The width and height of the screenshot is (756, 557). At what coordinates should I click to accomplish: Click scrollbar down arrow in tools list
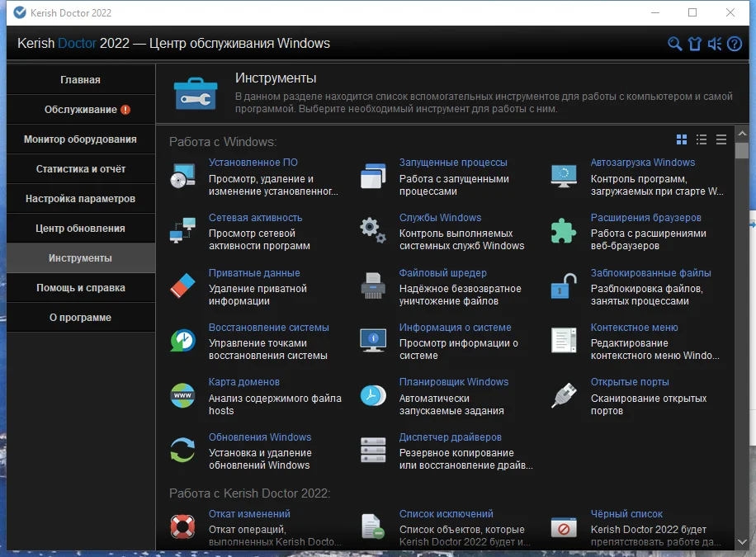[742, 542]
